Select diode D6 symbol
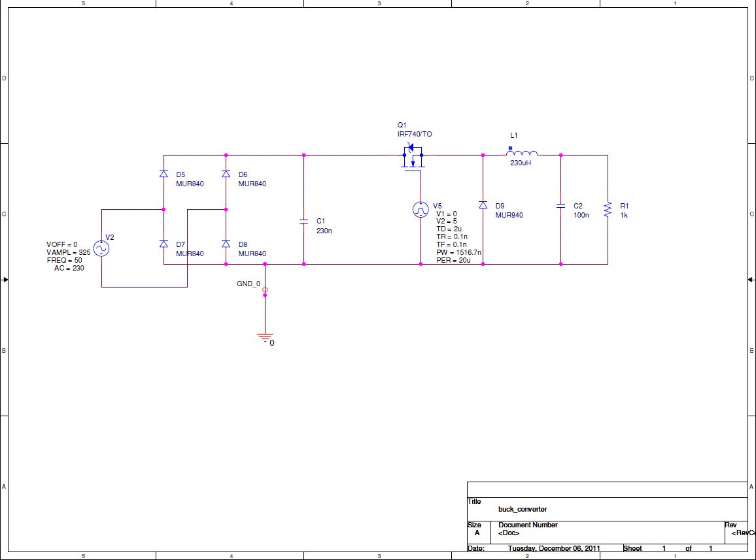Screen dimensions: 756x560 click(226, 174)
